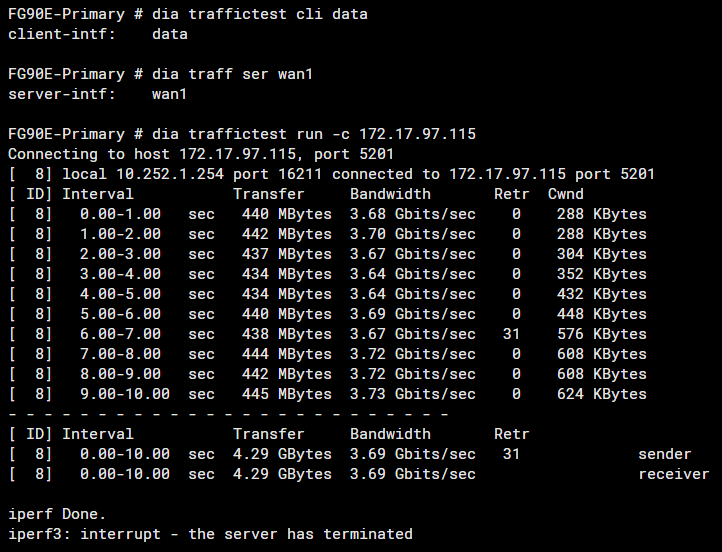722x552 pixels.
Task: Click the 'server has terminated' interrupt message
Action: tap(300, 534)
